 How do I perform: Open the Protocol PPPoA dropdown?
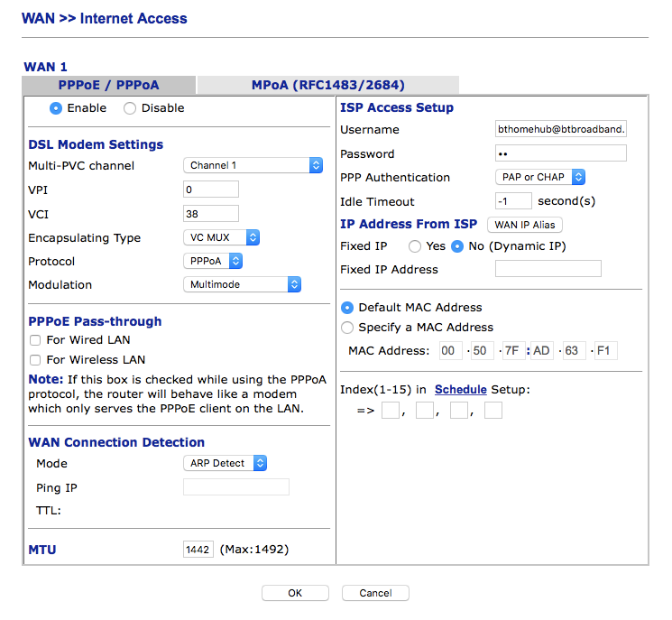click(213, 261)
